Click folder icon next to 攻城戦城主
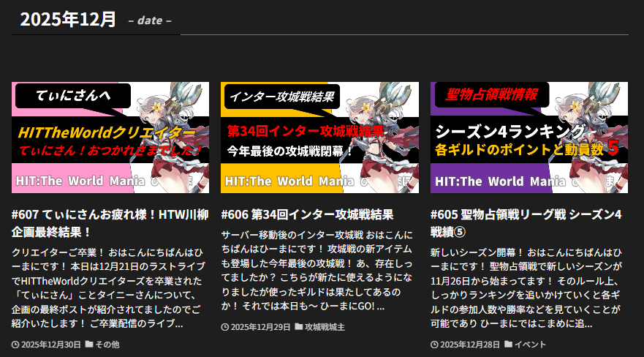644x357 pixels. point(299,327)
